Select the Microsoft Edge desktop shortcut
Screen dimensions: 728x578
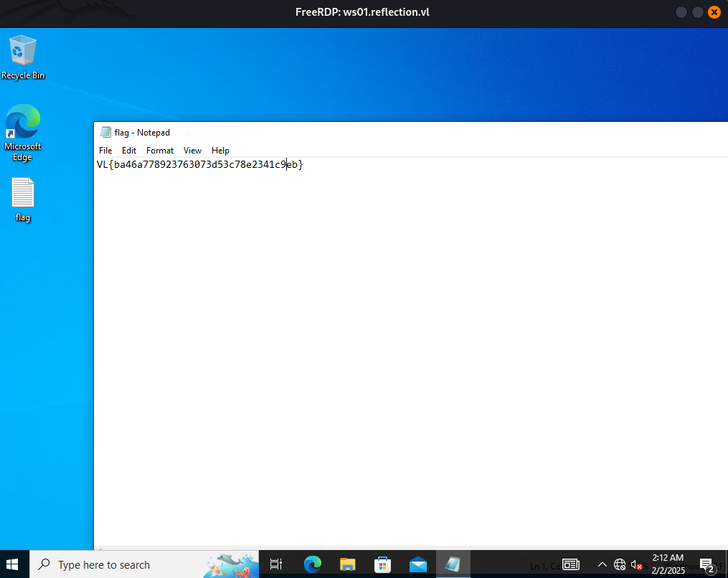click(x=22, y=133)
